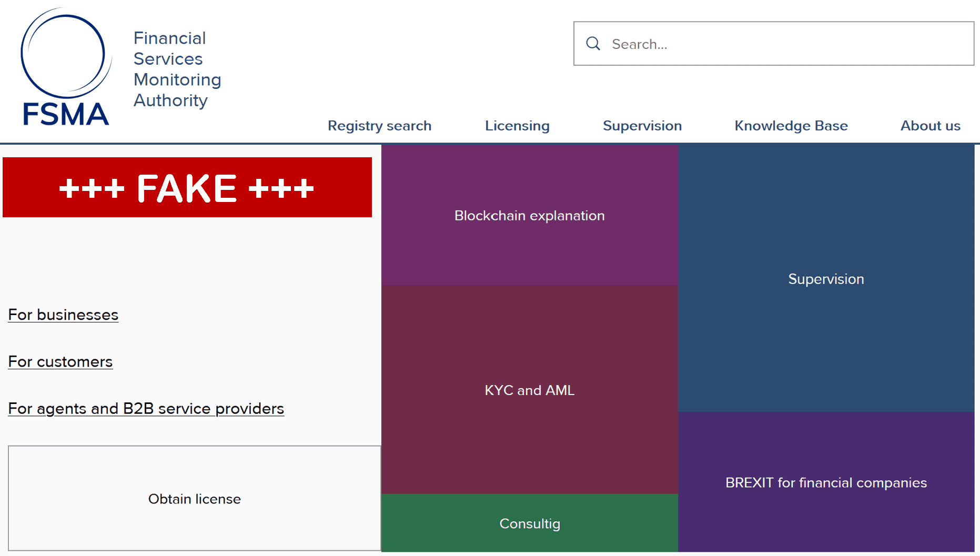Click the FSMA lettering below the logo
The image size is (980, 556).
pyautogui.click(x=66, y=114)
